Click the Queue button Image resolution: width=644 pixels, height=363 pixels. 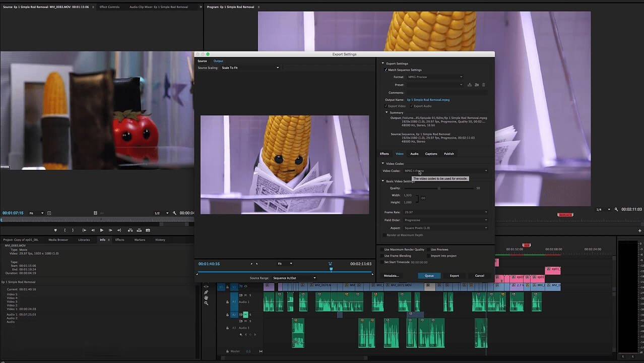coord(429,275)
